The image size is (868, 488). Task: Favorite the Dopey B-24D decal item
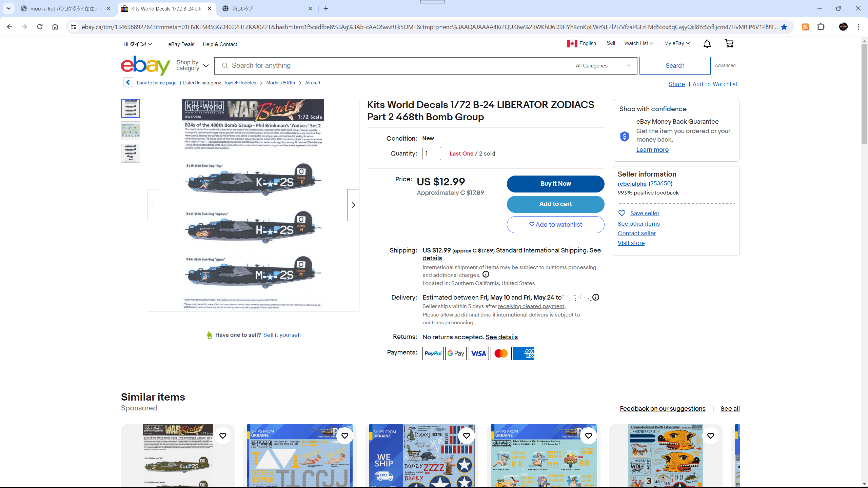pyautogui.click(x=467, y=436)
